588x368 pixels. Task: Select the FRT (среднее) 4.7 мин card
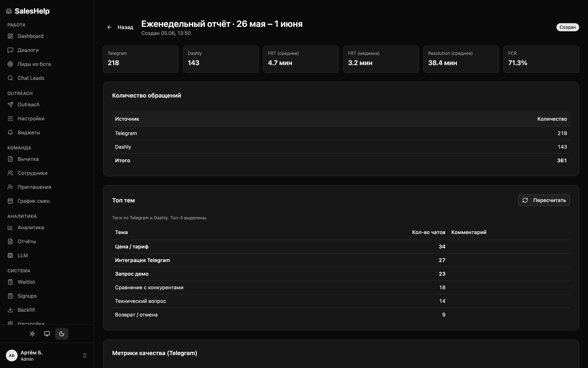point(301,59)
